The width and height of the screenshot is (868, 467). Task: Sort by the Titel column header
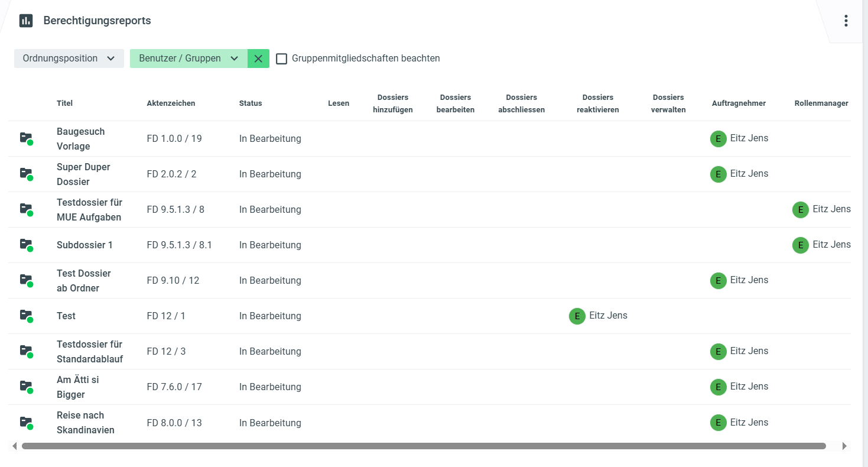64,103
